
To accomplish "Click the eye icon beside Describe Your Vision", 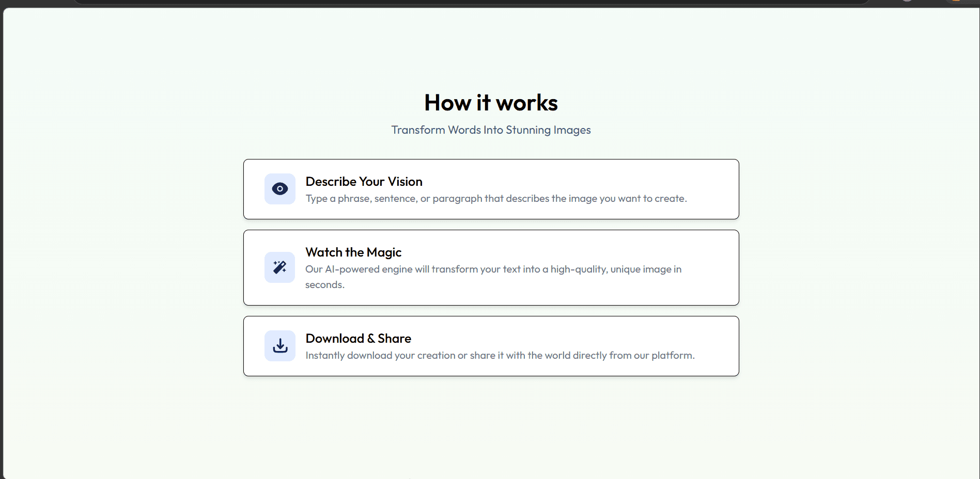I will 280,189.
